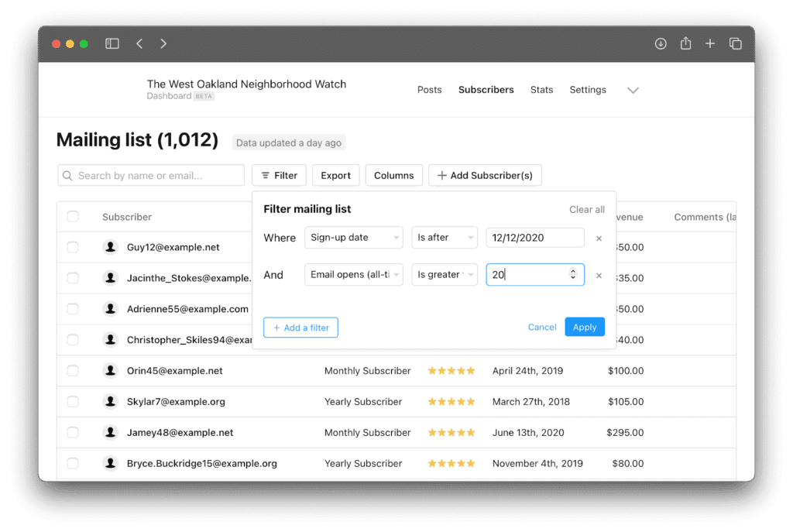Open the Sign-up date field dropdown
This screenshot has height=532, width=793.
pyautogui.click(x=354, y=238)
